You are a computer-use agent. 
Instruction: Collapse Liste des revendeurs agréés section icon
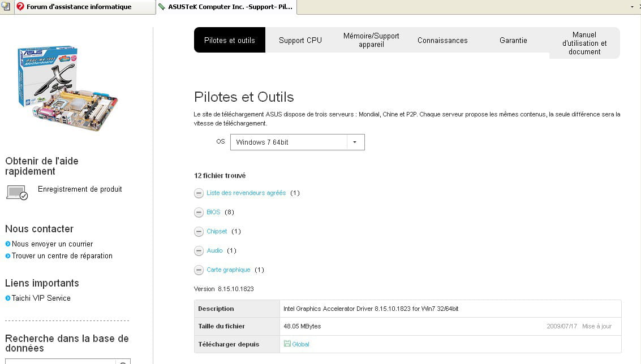coord(199,193)
